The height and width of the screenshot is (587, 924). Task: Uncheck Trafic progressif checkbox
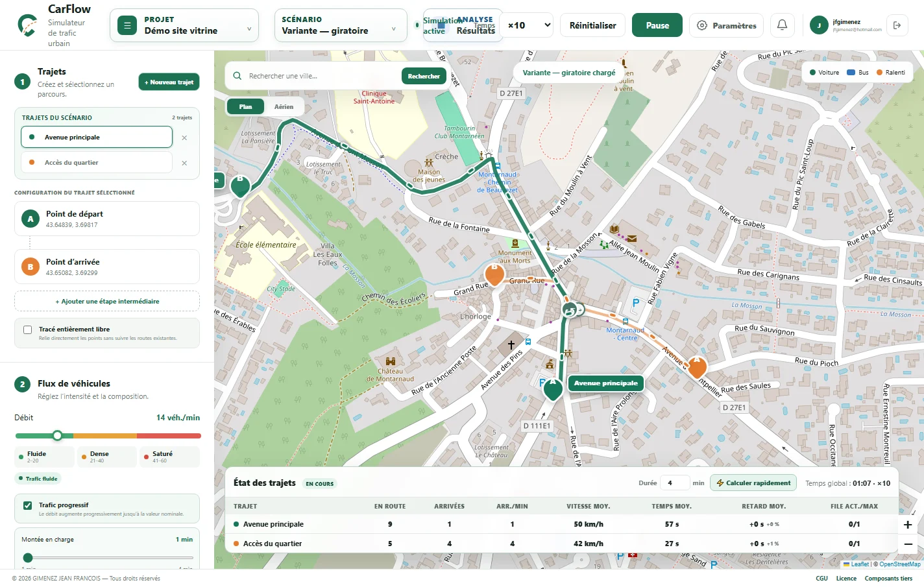click(x=28, y=505)
